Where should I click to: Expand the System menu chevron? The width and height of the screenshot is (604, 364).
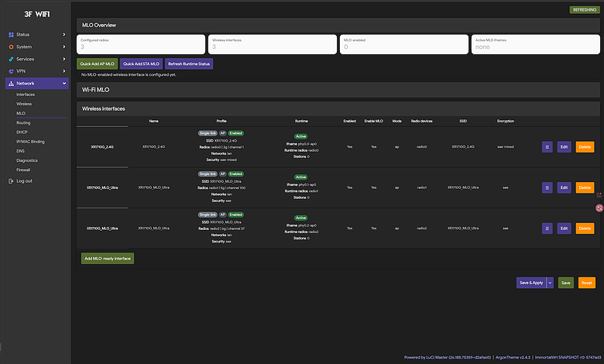click(x=64, y=47)
